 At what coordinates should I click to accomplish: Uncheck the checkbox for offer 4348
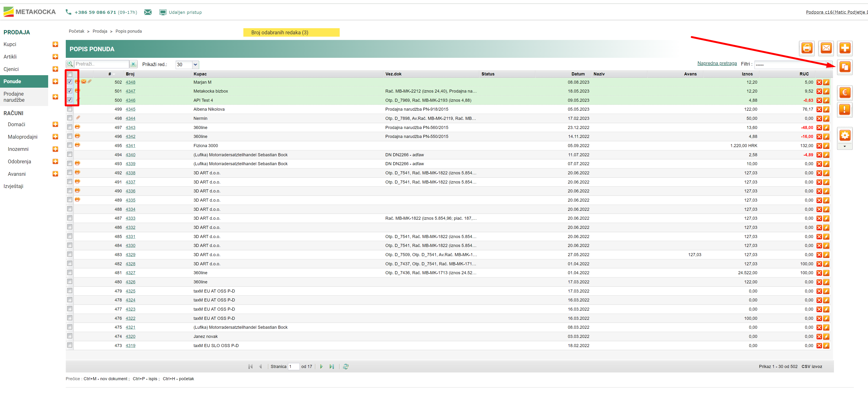pos(69,82)
